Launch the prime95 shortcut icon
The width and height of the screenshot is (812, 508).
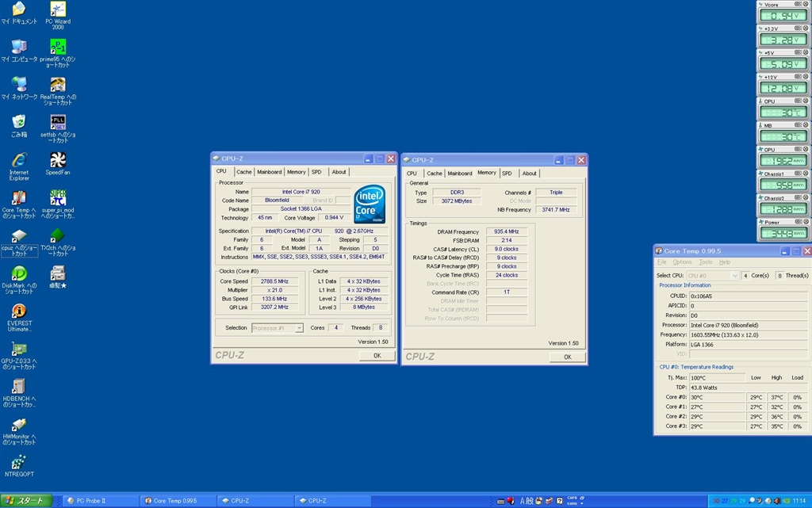(x=58, y=48)
